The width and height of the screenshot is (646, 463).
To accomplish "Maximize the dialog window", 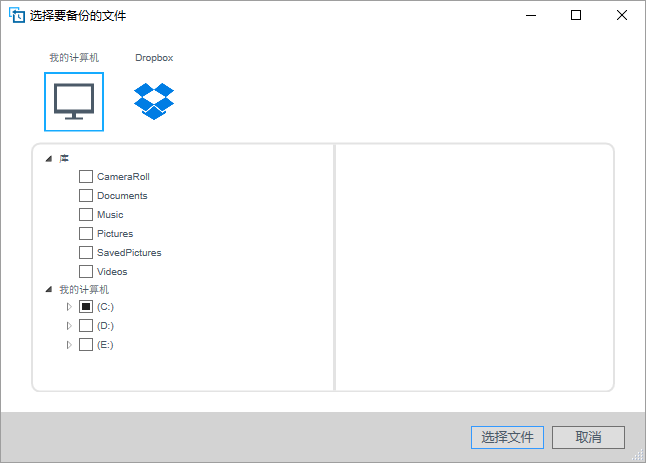I will click(576, 15).
